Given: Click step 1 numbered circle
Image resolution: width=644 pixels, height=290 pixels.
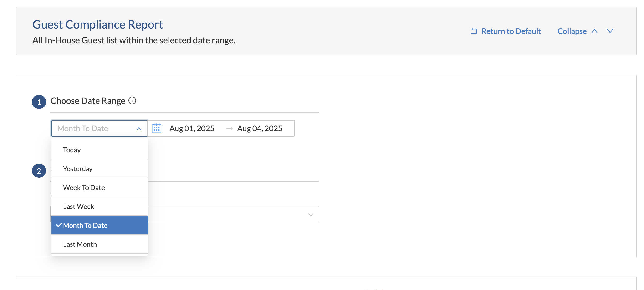Looking at the screenshot, I should 39,102.
